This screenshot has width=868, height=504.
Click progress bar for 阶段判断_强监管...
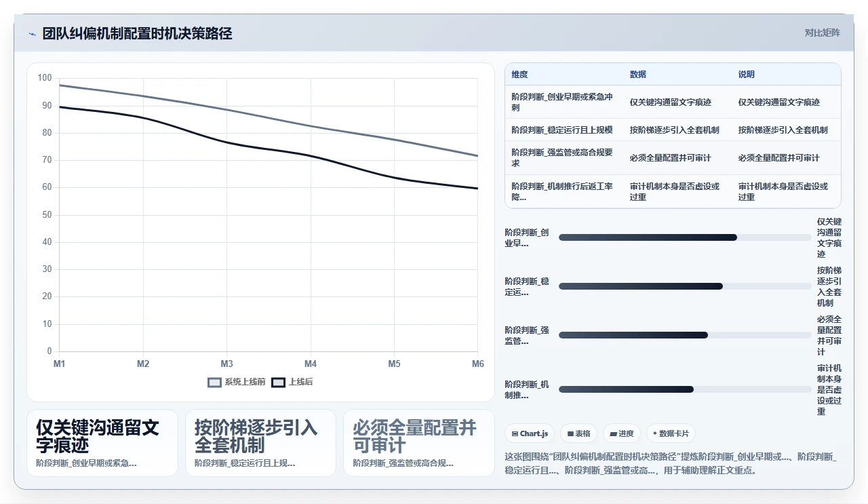685,335
